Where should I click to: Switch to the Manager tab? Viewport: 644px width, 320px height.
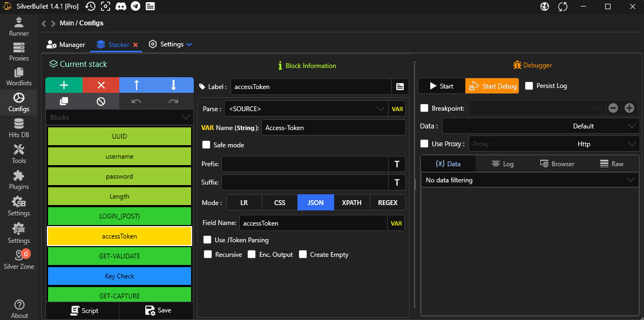[66, 45]
